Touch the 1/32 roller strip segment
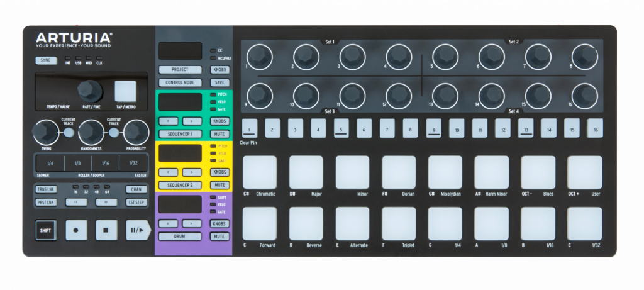The image size is (644, 290). pyautogui.click(x=133, y=164)
